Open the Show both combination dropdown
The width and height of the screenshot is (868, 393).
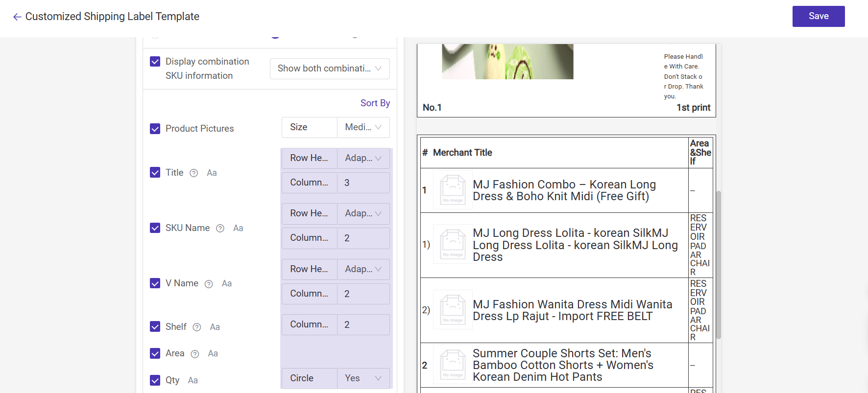coord(330,69)
